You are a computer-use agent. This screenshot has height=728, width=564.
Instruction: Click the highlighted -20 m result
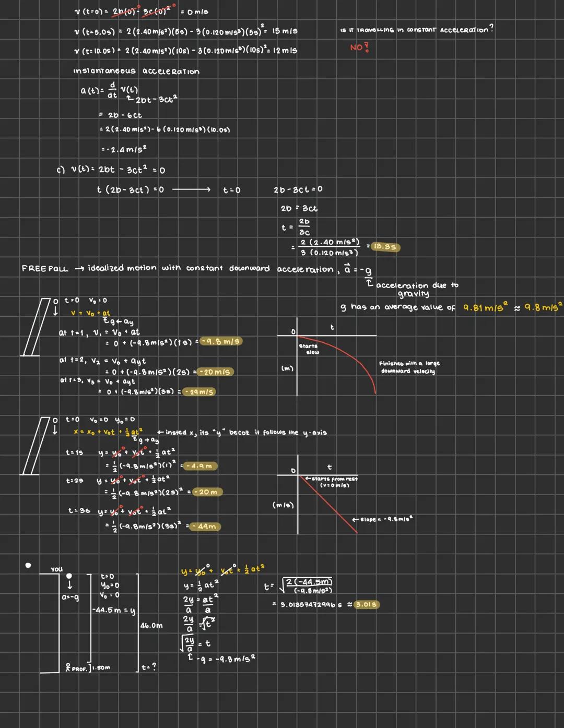tap(209, 492)
